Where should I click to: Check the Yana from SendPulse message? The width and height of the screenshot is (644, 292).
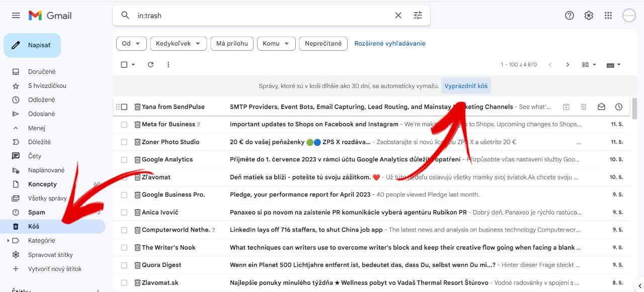pos(124,107)
